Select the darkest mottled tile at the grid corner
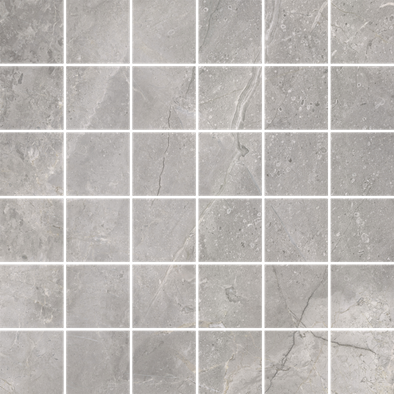This screenshot has height=394, width=394. click(x=31, y=31)
